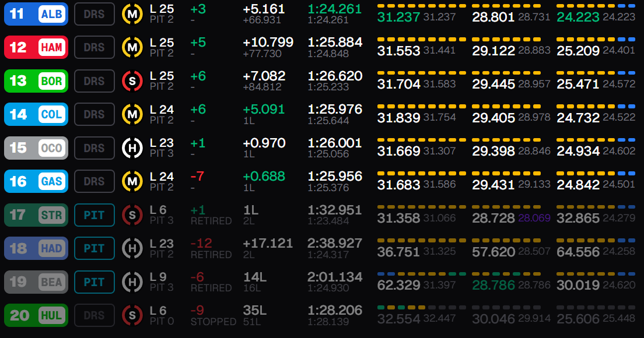
Task: Click the DRS indicator for HAM
Action: click(x=94, y=48)
